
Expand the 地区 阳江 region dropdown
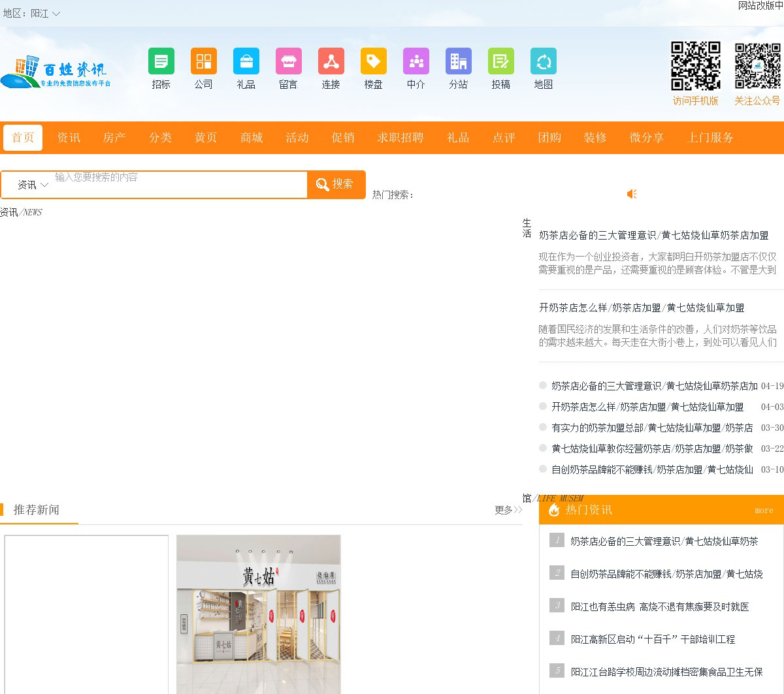(x=33, y=13)
